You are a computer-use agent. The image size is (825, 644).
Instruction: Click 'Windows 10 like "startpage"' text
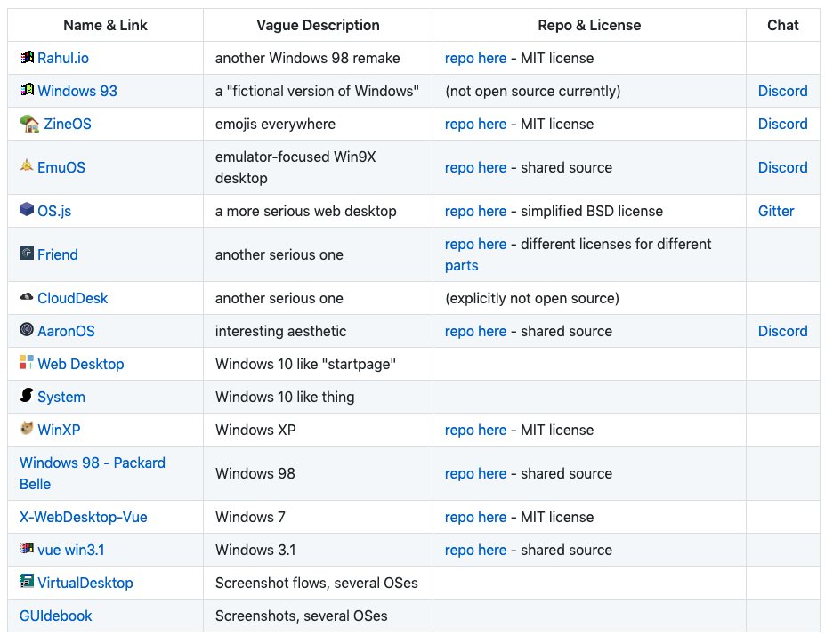305,365
